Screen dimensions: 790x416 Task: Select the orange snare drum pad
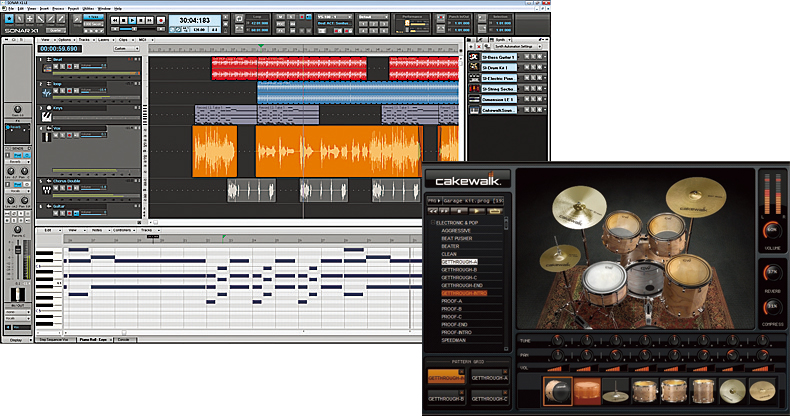click(x=587, y=391)
